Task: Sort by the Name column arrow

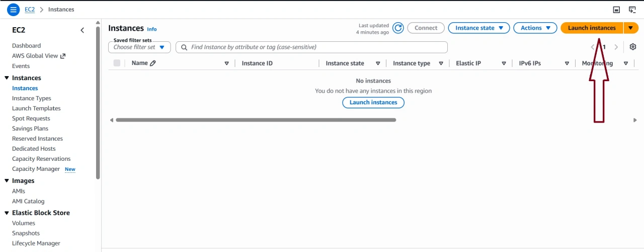Action: pyautogui.click(x=226, y=64)
